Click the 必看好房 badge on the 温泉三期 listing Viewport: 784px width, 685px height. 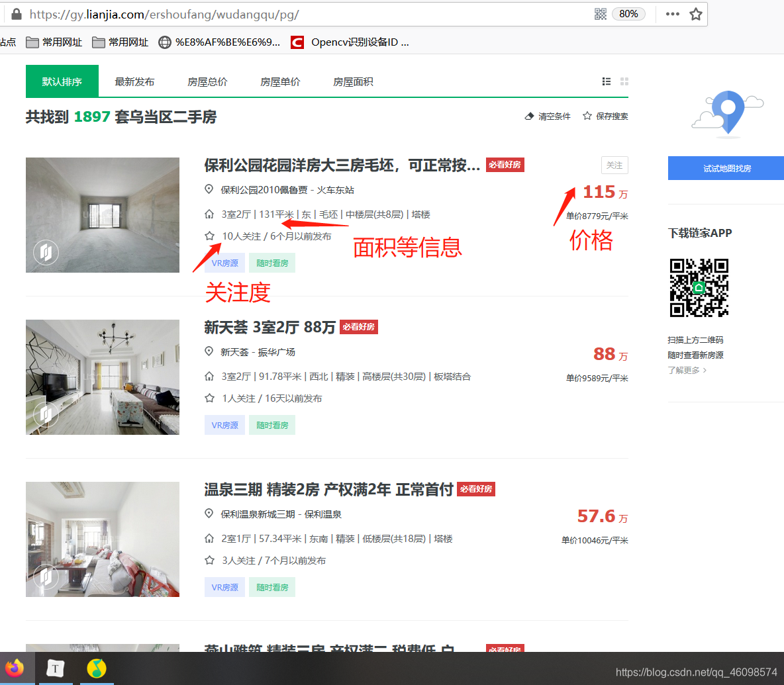(x=476, y=489)
